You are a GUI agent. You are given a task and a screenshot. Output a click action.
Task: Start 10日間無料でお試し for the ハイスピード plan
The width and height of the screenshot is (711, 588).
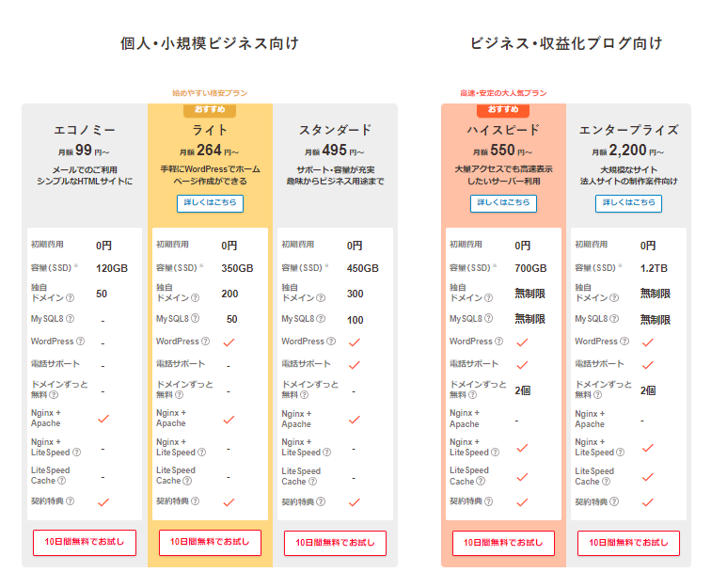(x=503, y=543)
